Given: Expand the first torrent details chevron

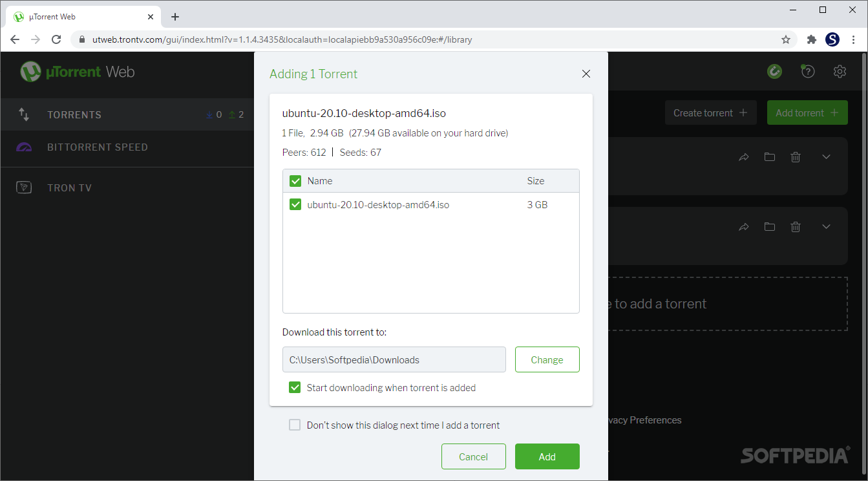Looking at the screenshot, I should click(x=826, y=157).
